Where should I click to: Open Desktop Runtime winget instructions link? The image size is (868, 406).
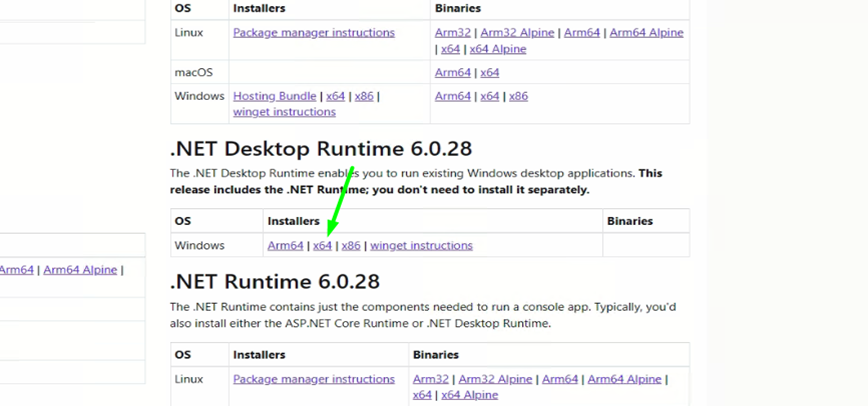point(421,245)
